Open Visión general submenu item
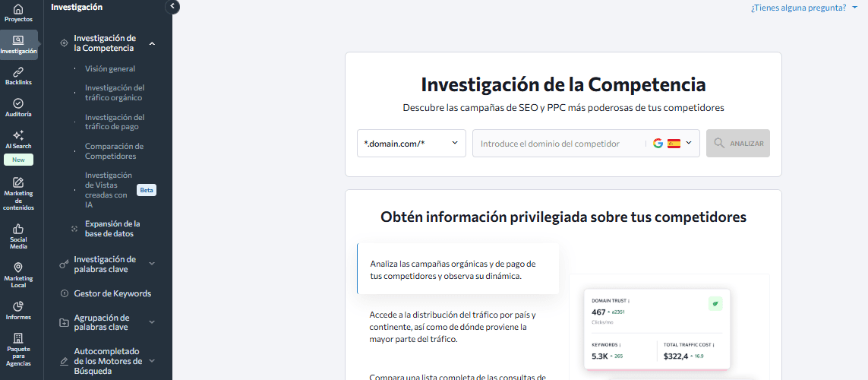 (110, 68)
